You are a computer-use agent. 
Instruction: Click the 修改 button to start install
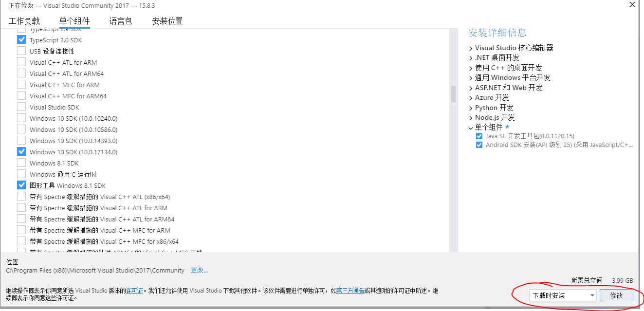pyautogui.click(x=616, y=295)
